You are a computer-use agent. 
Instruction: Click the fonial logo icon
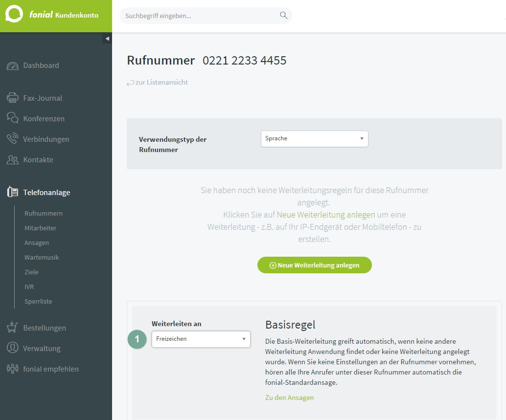pyautogui.click(x=14, y=14)
